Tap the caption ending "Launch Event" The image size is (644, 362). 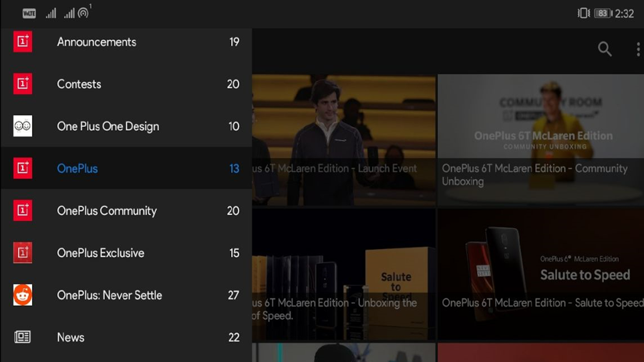click(x=335, y=168)
